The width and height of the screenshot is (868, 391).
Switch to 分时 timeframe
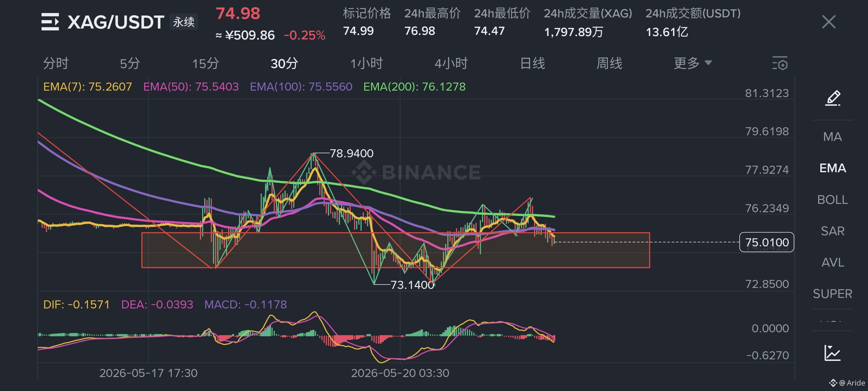click(55, 63)
